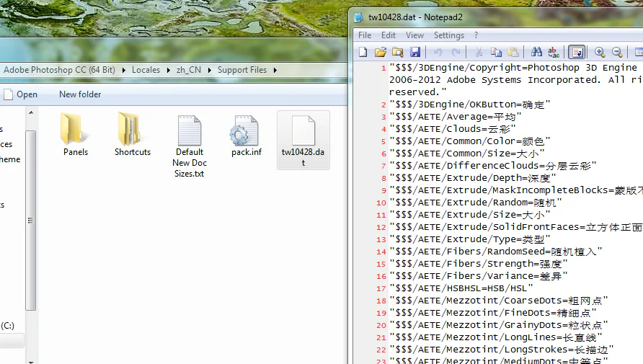The height and width of the screenshot is (364, 643).
Task: Click the Zoom In magnifier icon
Action: click(600, 52)
